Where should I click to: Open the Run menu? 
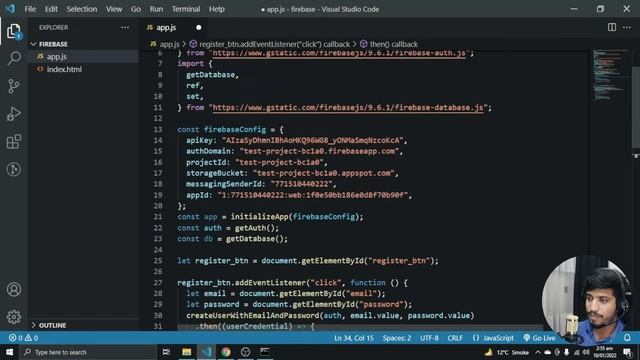point(156,9)
